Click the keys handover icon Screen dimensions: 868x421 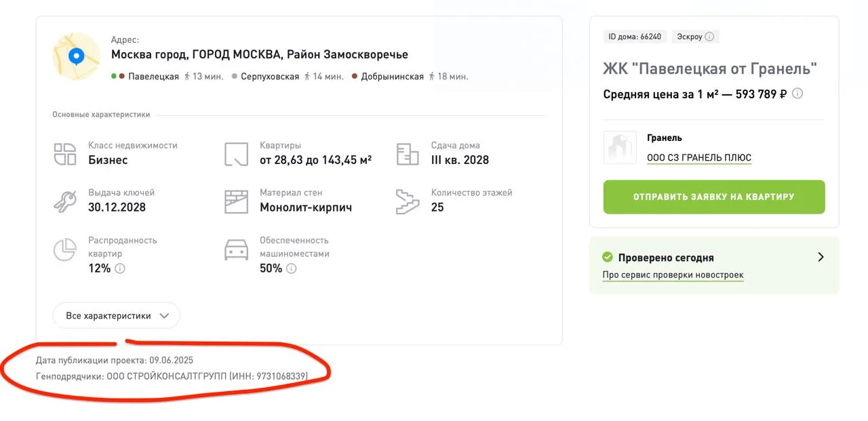click(x=65, y=201)
